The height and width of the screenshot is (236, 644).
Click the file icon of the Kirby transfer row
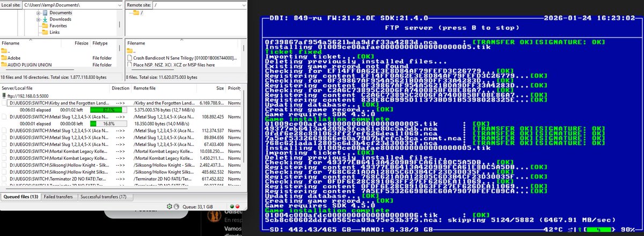tap(4, 102)
